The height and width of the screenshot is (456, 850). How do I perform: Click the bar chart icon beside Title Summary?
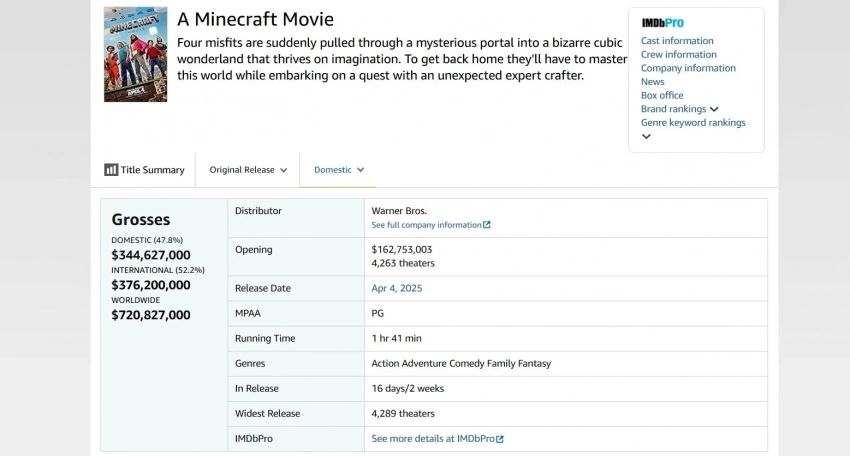point(111,170)
